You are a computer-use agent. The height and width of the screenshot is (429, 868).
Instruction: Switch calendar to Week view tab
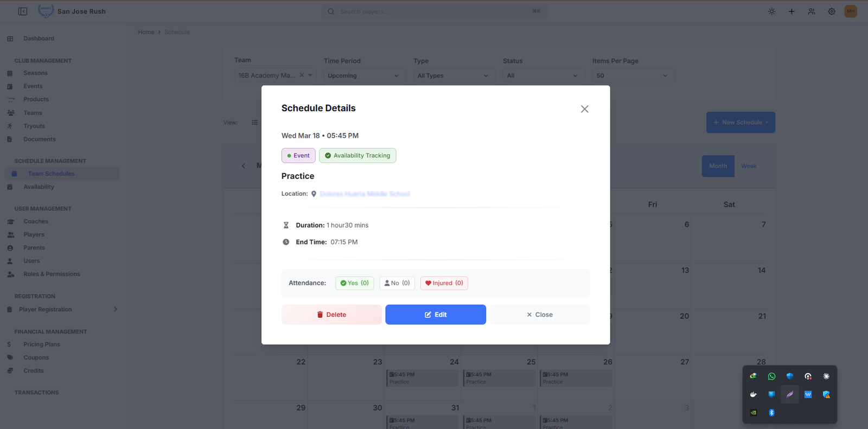click(749, 166)
